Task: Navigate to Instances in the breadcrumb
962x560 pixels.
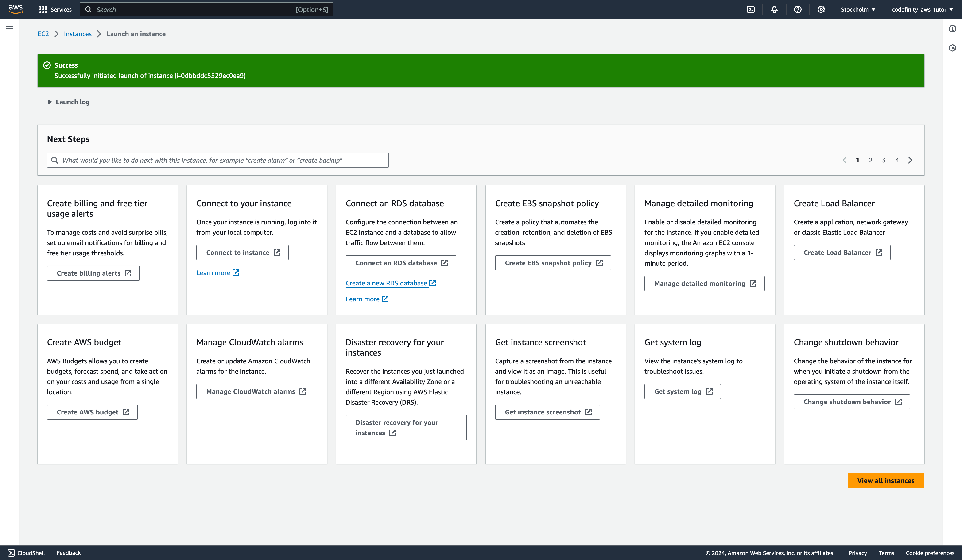Action: [x=78, y=34]
